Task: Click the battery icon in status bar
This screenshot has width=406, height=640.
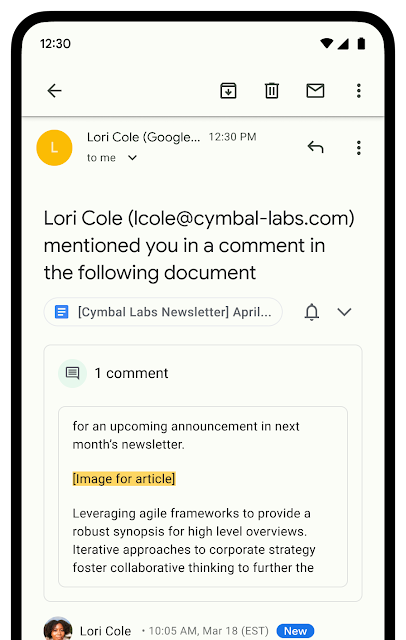Action: [x=361, y=43]
